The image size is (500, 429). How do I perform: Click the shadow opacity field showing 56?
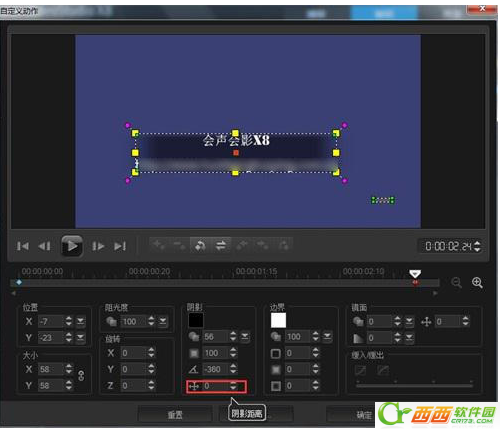pos(216,336)
